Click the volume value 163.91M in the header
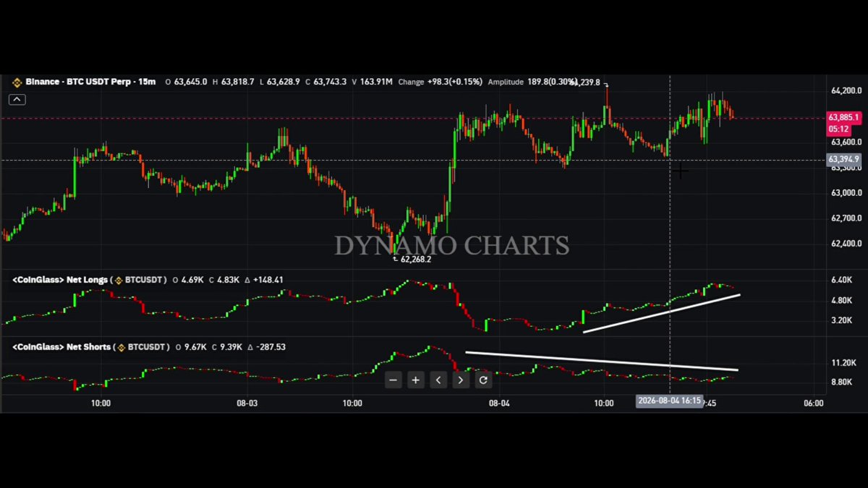Viewport: 868px width, 488px height. [377, 82]
